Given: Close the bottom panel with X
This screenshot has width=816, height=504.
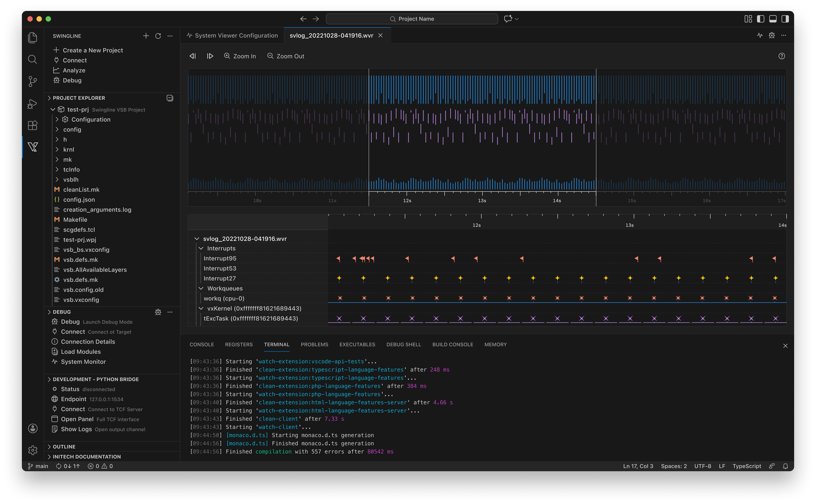Looking at the screenshot, I should 785,346.
